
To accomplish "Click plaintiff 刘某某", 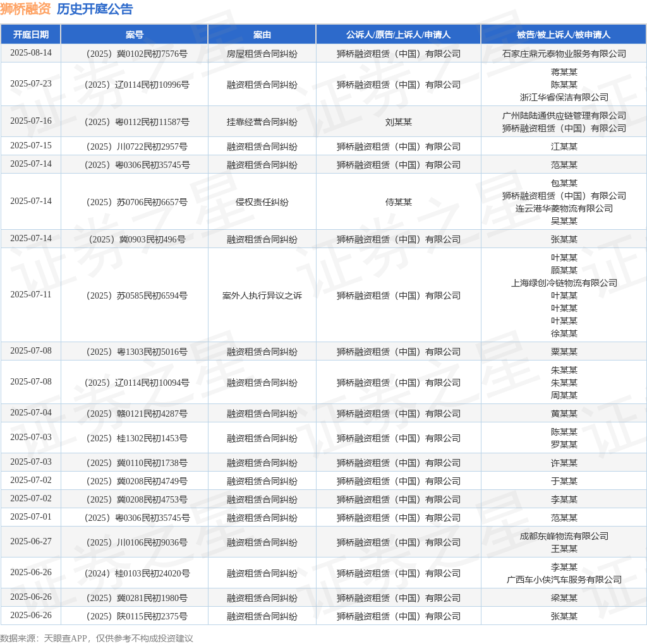I will (398, 122).
